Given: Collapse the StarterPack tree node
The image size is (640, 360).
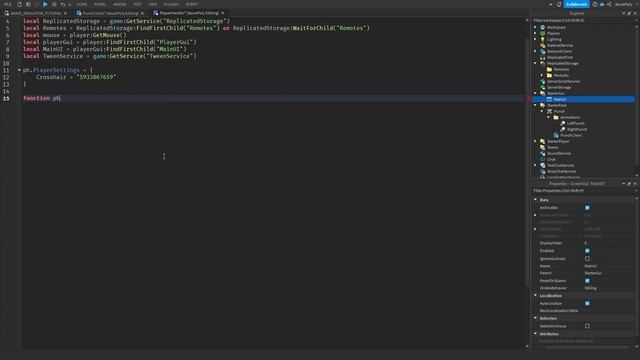Looking at the screenshot, I should (535, 105).
